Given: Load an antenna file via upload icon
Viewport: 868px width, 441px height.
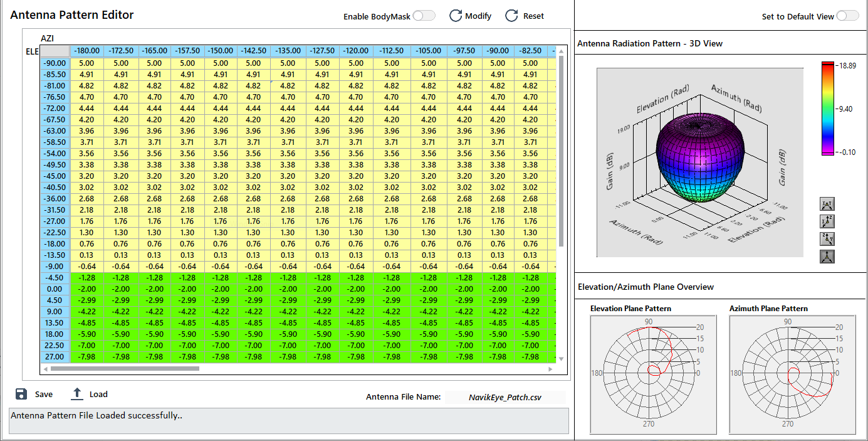Looking at the screenshot, I should pos(77,394).
